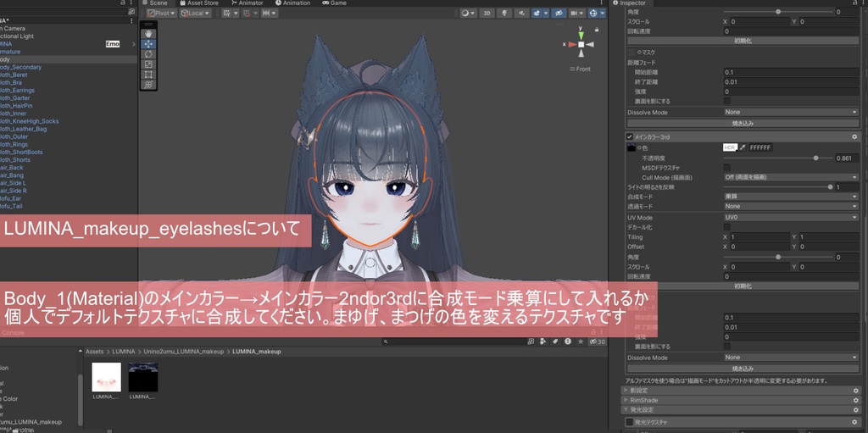Open Cull Mode dropdown
Screen dimensions: 868x433
pos(791,177)
